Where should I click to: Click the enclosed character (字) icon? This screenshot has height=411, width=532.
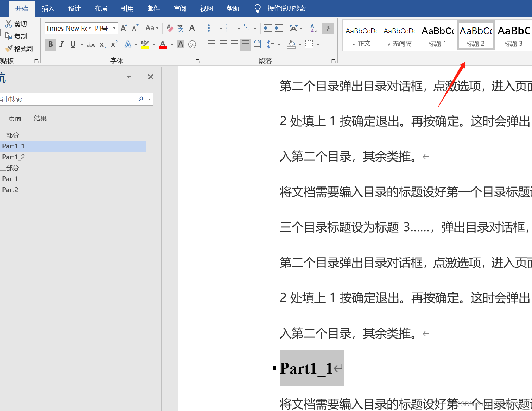point(192,44)
